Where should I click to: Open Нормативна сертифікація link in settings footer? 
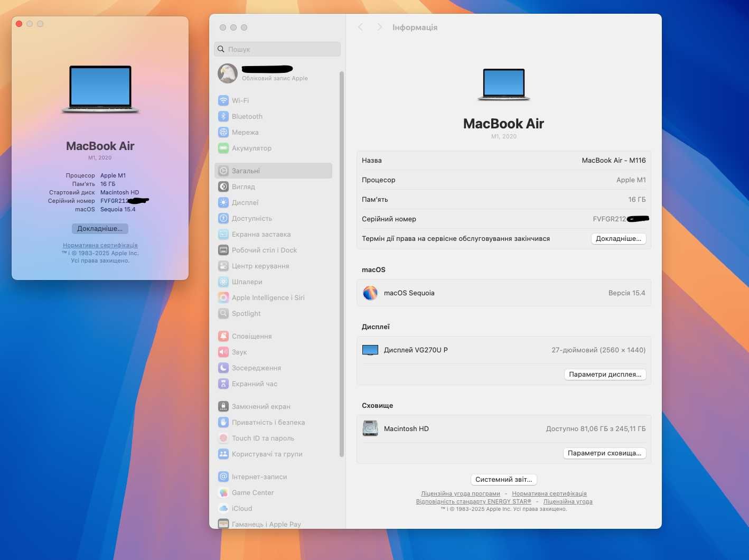[549, 493]
